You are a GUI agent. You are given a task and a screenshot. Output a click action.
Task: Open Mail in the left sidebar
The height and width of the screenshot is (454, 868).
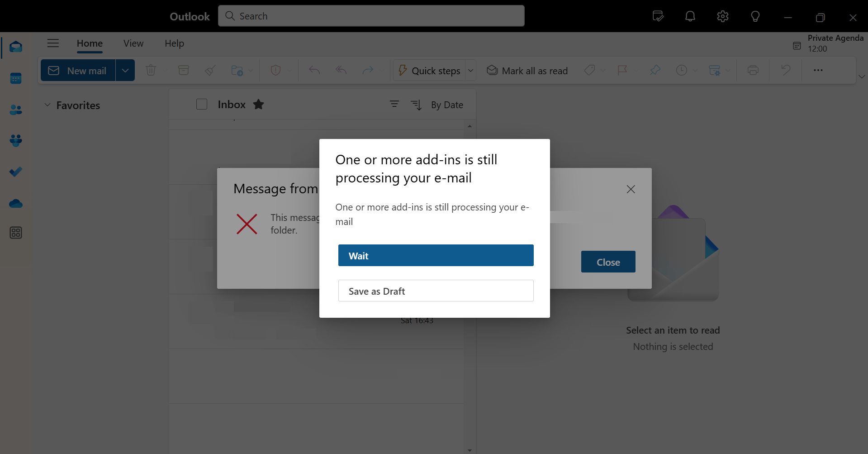coord(16,47)
